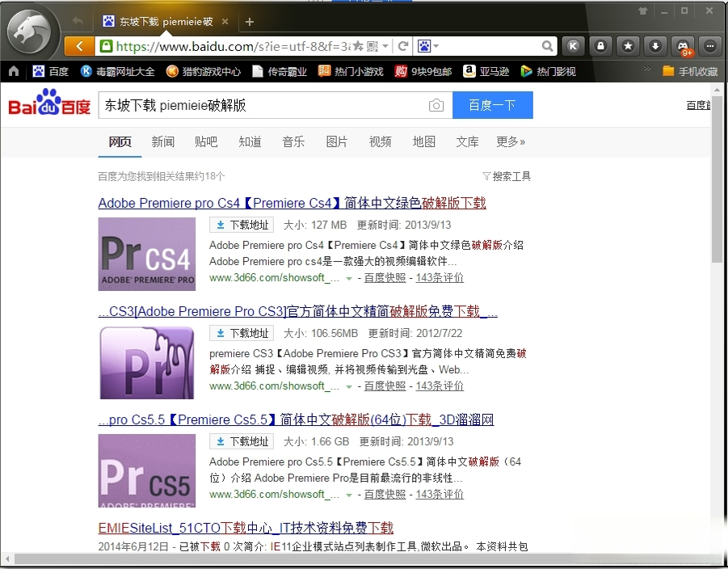Click the green security lock icon

107,46
